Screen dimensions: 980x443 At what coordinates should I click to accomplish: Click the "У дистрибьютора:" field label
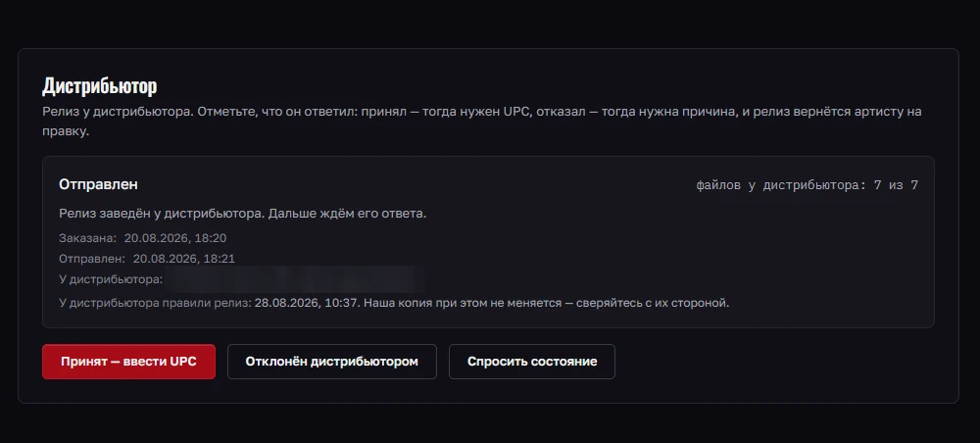[111, 279]
